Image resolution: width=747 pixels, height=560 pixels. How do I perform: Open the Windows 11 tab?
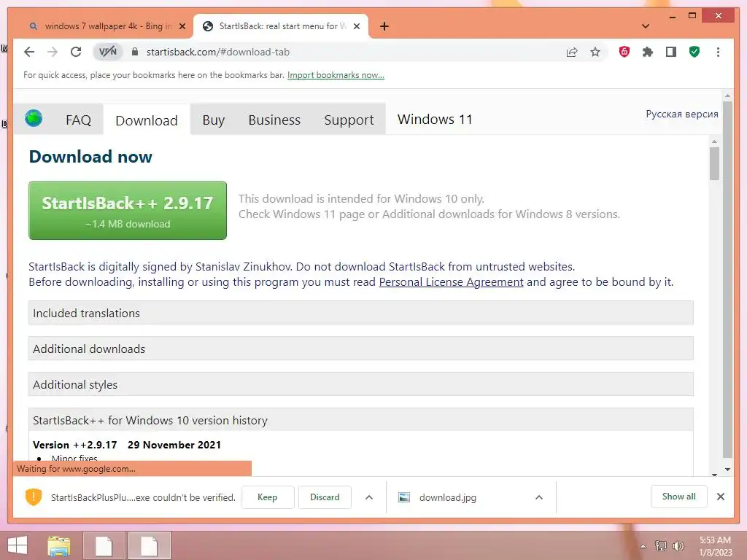point(435,119)
